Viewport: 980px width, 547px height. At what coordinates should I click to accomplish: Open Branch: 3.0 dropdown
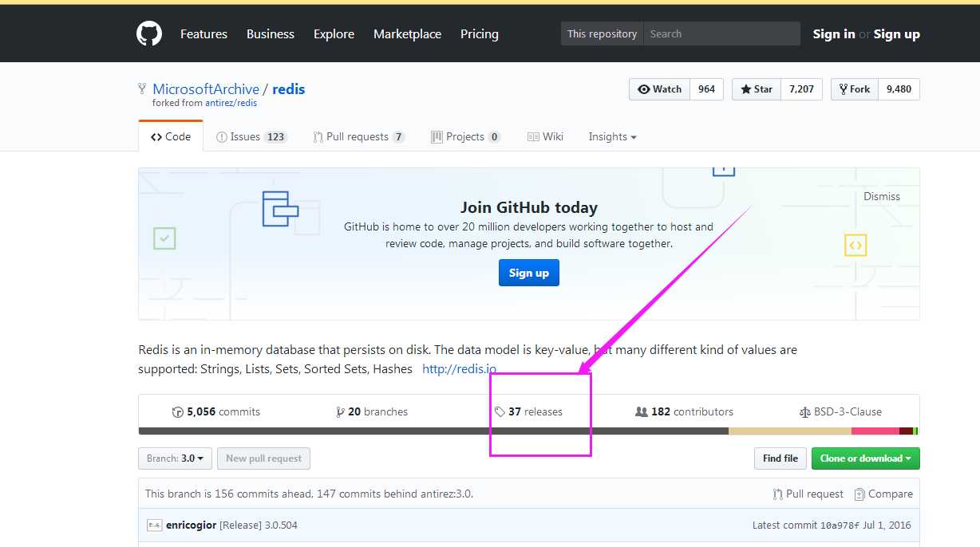(x=175, y=458)
